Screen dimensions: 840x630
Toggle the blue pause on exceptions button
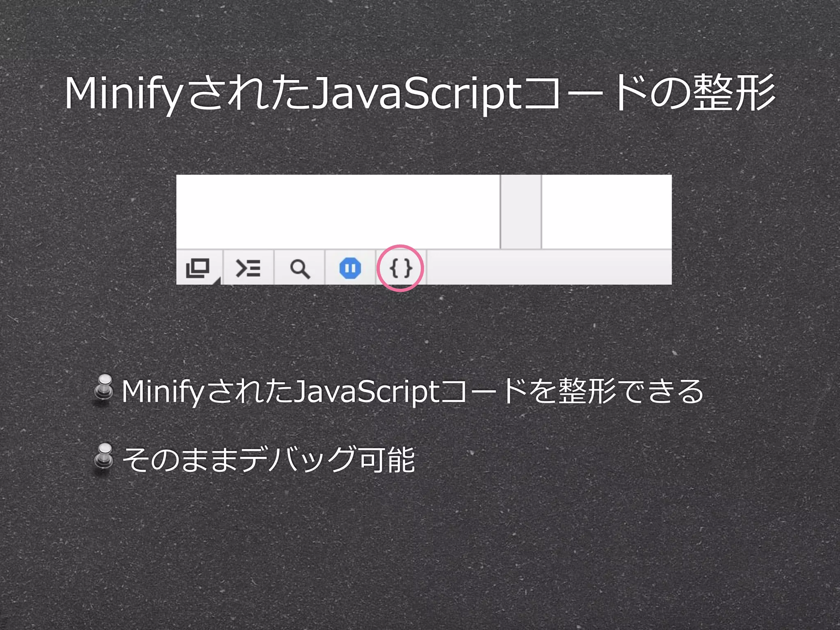coord(350,269)
